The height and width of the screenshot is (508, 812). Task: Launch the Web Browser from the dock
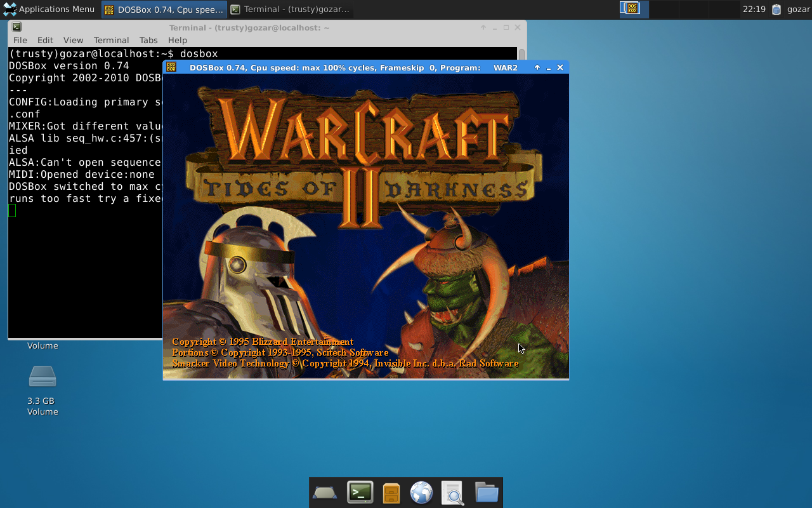point(421,493)
